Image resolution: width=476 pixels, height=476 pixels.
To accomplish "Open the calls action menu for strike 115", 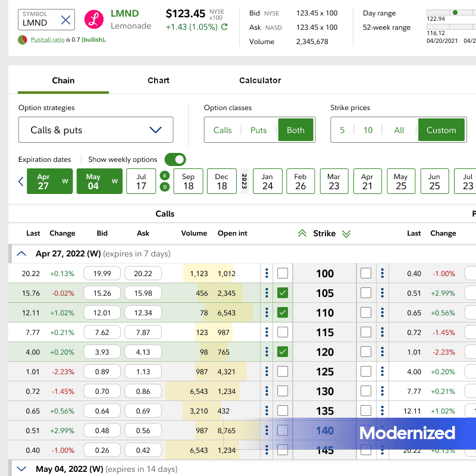I will (x=267, y=332).
